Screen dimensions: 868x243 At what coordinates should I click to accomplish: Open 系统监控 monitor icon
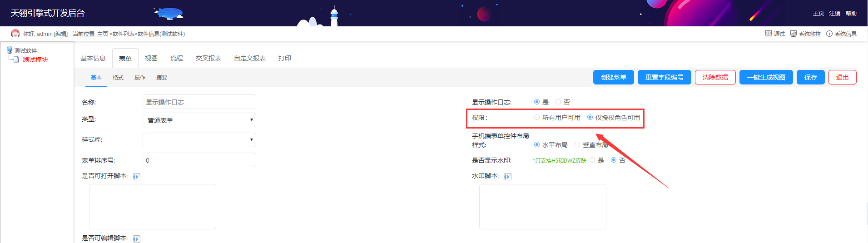pos(794,34)
